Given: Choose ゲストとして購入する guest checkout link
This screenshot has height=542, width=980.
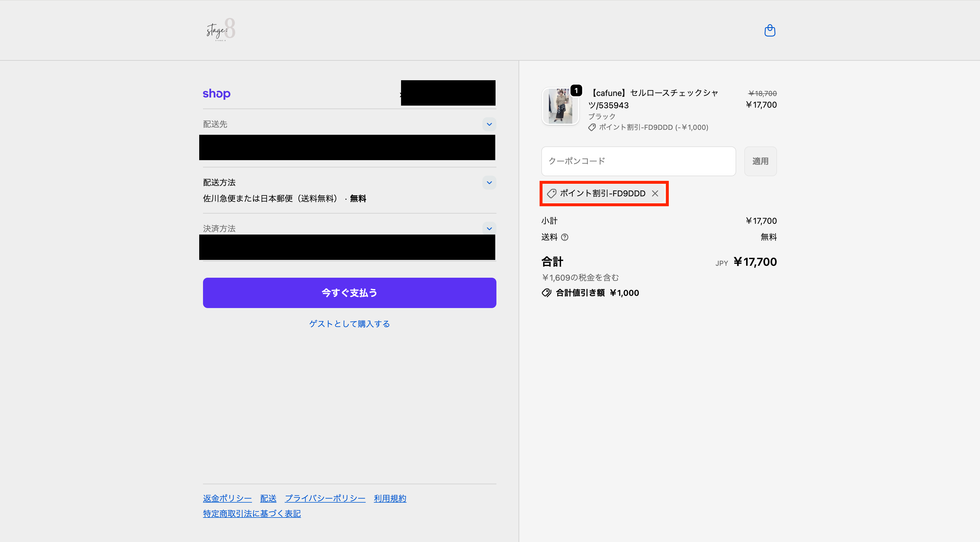Looking at the screenshot, I should 349,324.
